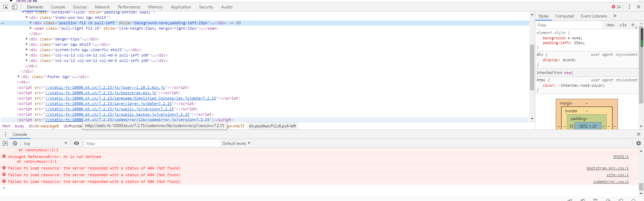Viewport: 644px width, 201px height.
Task: Open the jquery-1.10.2.min.js script link
Action: pos(105,87)
